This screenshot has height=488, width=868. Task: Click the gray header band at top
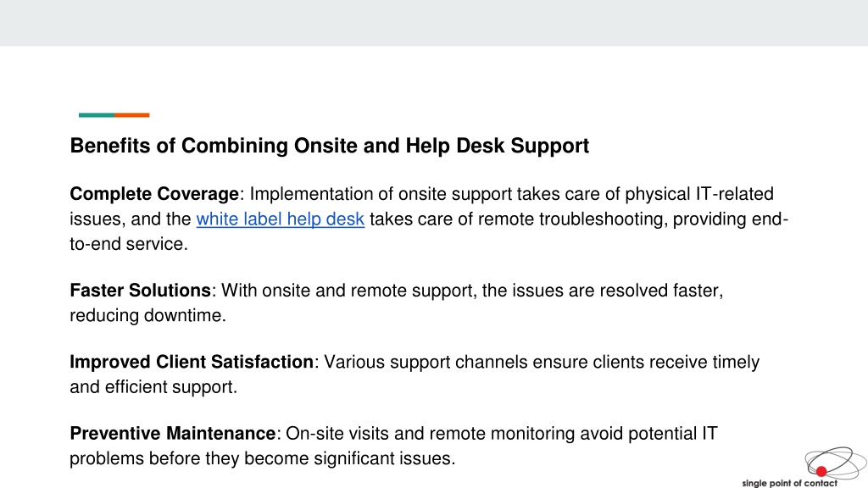click(x=434, y=23)
